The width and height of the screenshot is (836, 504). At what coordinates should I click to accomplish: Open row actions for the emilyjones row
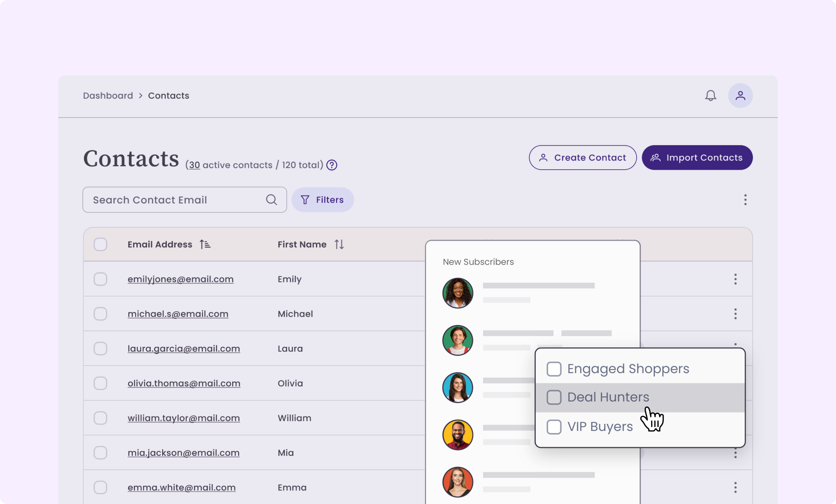(735, 279)
